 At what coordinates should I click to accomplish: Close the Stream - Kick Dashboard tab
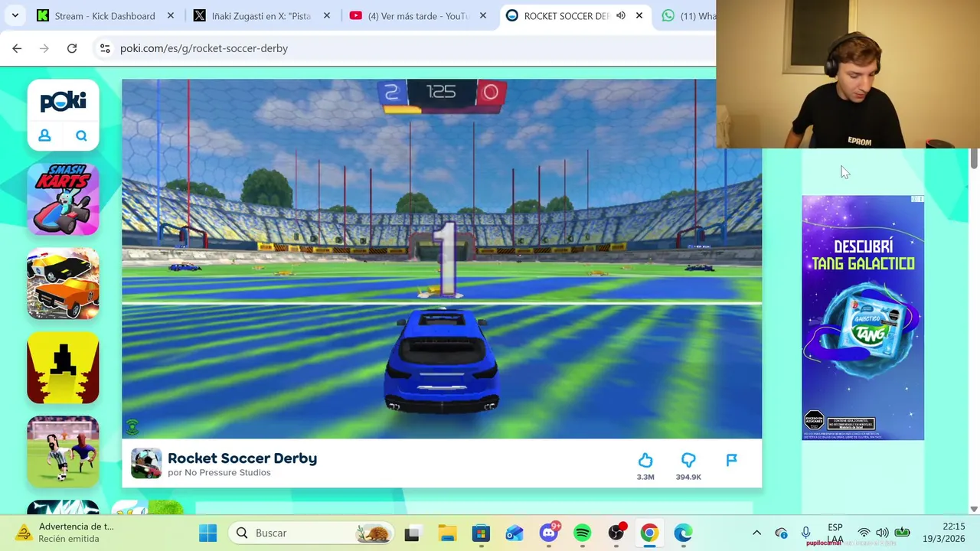point(171,15)
